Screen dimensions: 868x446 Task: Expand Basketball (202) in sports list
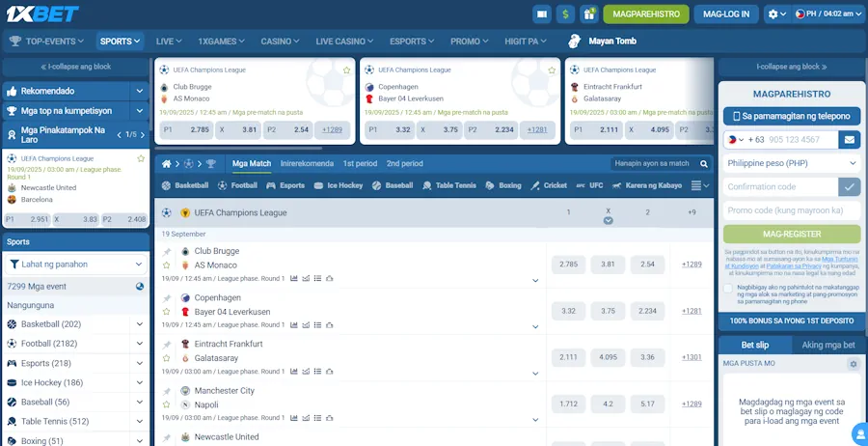click(140, 324)
